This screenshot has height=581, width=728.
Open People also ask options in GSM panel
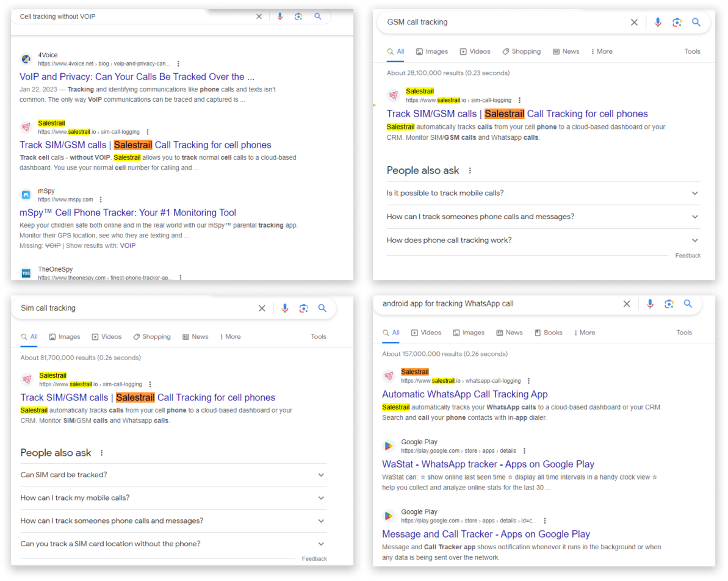tap(470, 170)
